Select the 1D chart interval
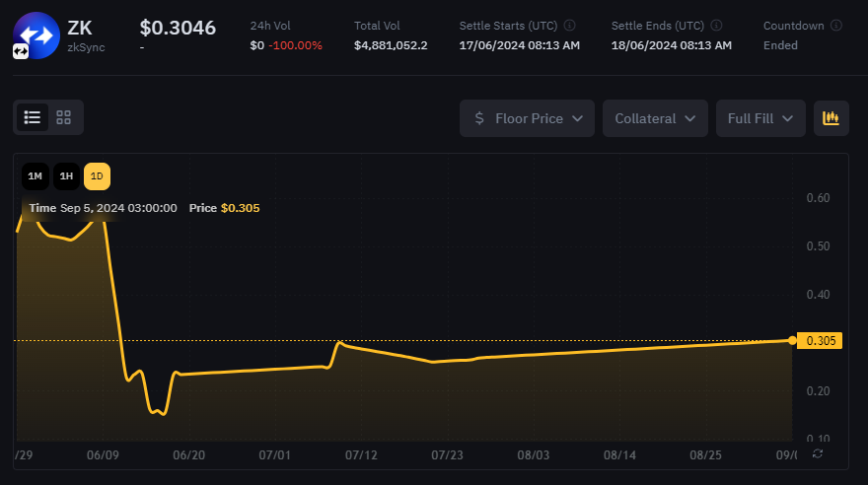 point(97,176)
